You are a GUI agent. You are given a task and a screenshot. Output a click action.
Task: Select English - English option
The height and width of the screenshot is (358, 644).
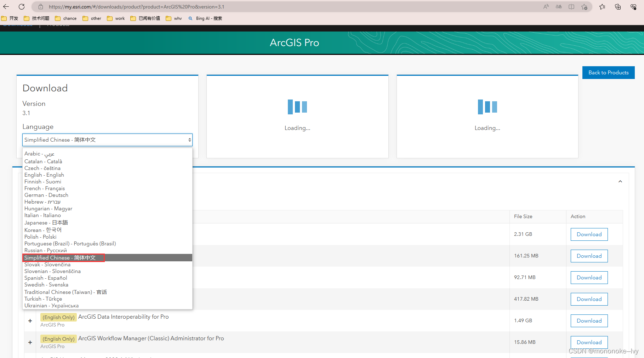click(x=107, y=175)
